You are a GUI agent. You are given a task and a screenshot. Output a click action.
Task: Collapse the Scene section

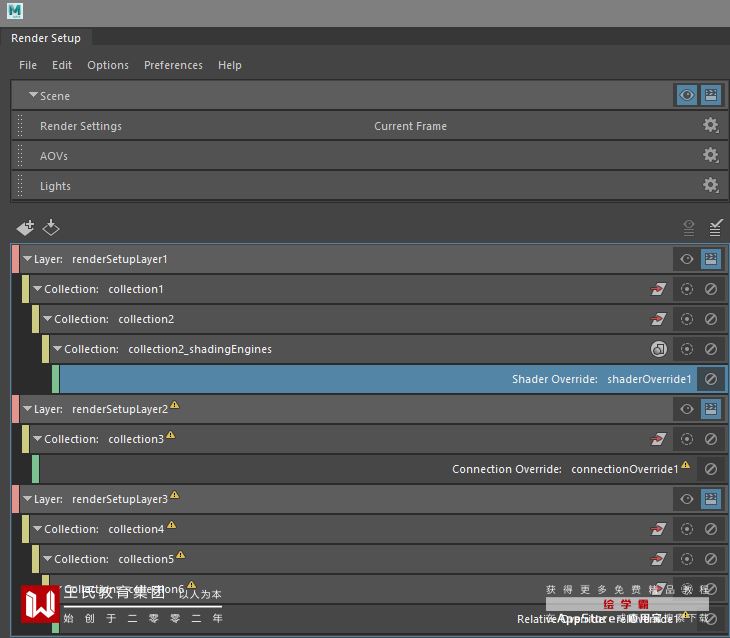[33, 95]
